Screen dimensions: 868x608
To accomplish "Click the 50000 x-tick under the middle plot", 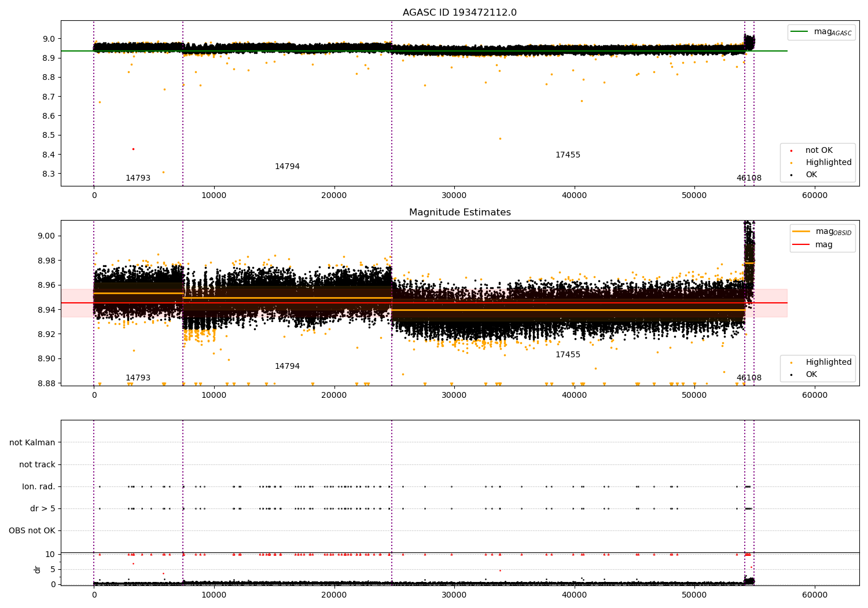I will click(x=694, y=395).
